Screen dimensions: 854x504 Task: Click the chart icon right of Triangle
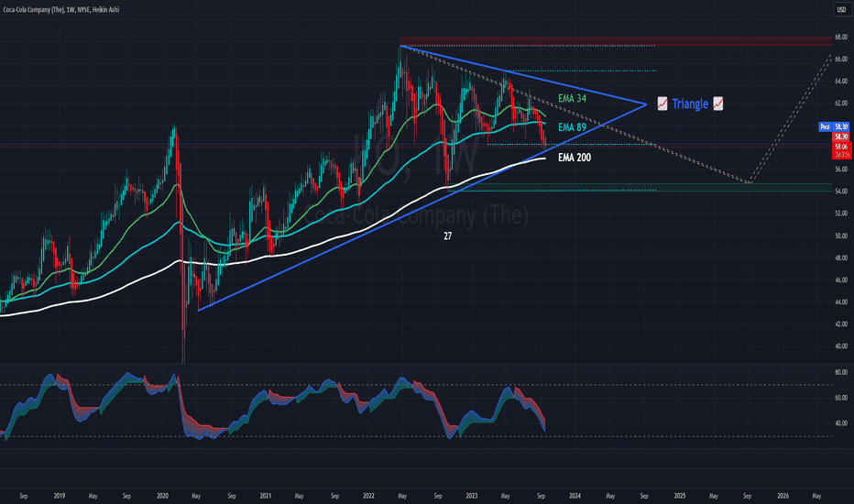click(x=717, y=104)
